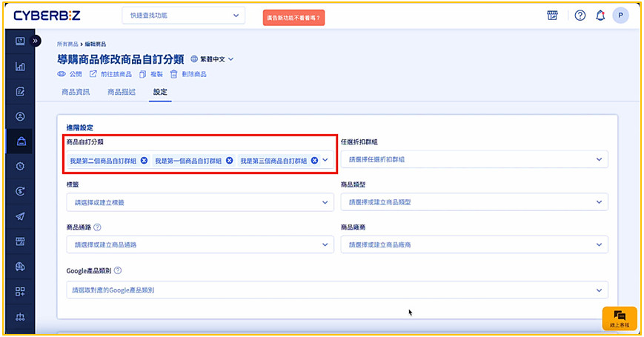Switch to the 商品資訊 tab
Screen dimensions: 644x337
[x=76, y=93]
